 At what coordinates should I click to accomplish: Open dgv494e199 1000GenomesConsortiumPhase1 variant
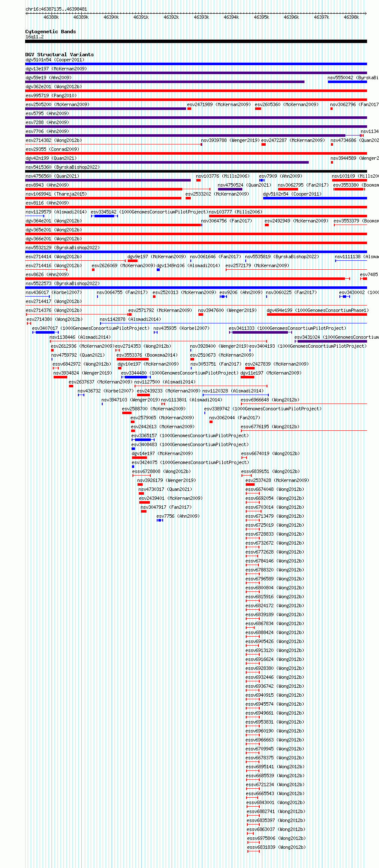click(318, 311)
